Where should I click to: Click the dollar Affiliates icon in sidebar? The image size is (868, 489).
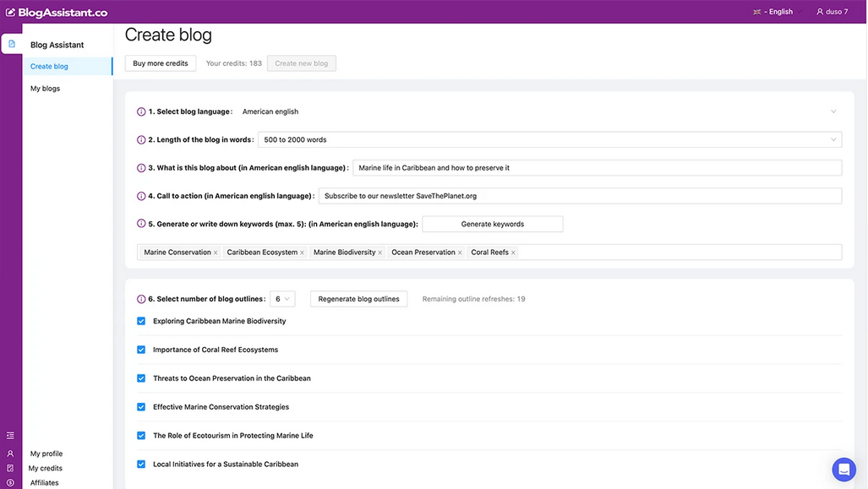point(10,482)
